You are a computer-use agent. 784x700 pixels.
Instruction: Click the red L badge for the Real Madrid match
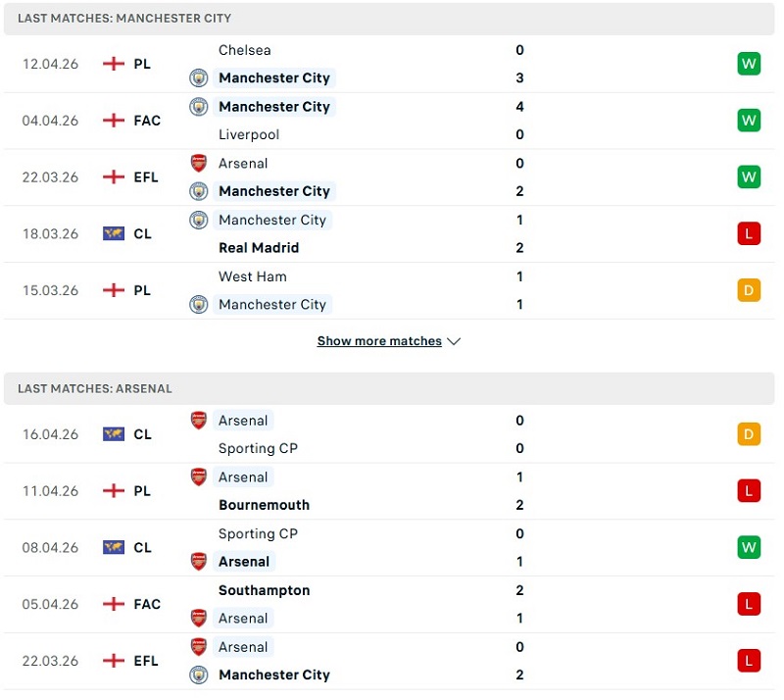point(749,233)
